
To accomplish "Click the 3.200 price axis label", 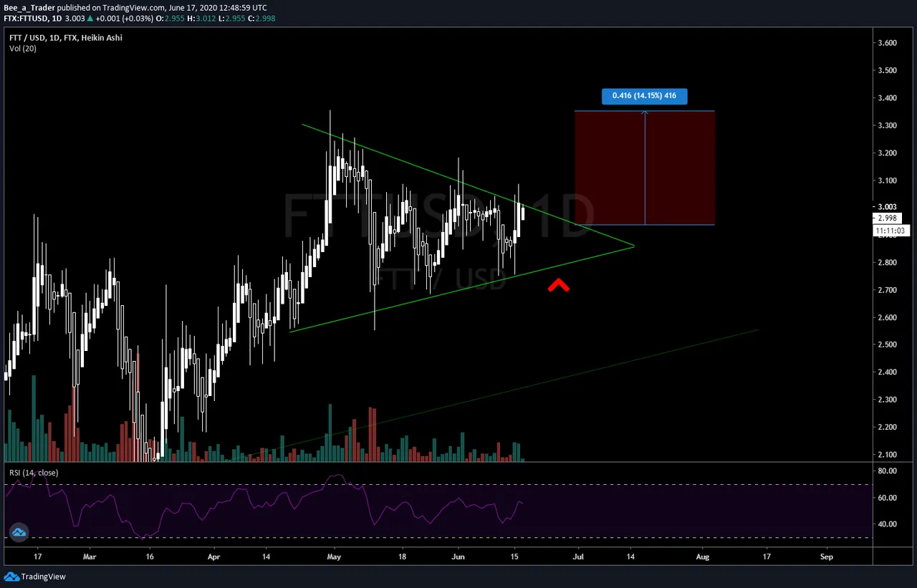I will coord(887,153).
